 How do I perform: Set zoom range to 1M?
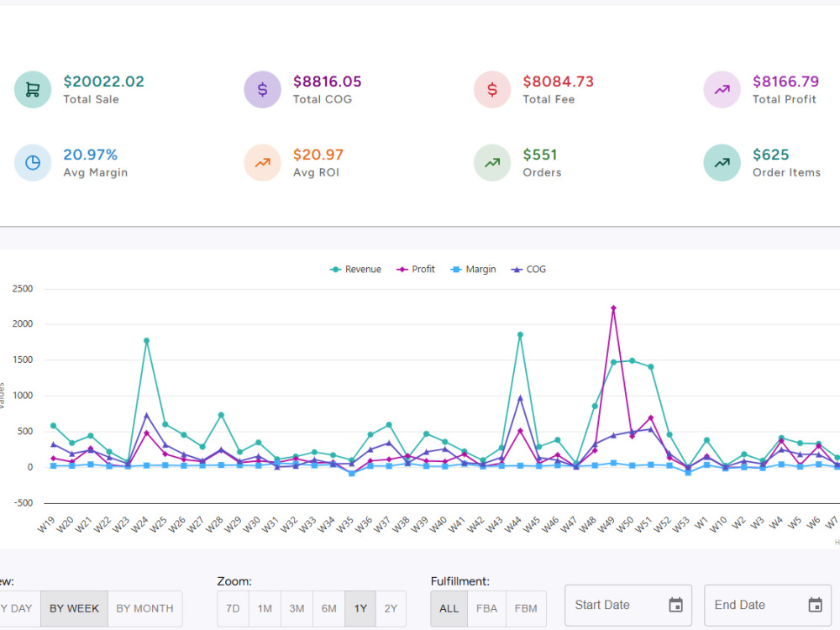[265, 608]
